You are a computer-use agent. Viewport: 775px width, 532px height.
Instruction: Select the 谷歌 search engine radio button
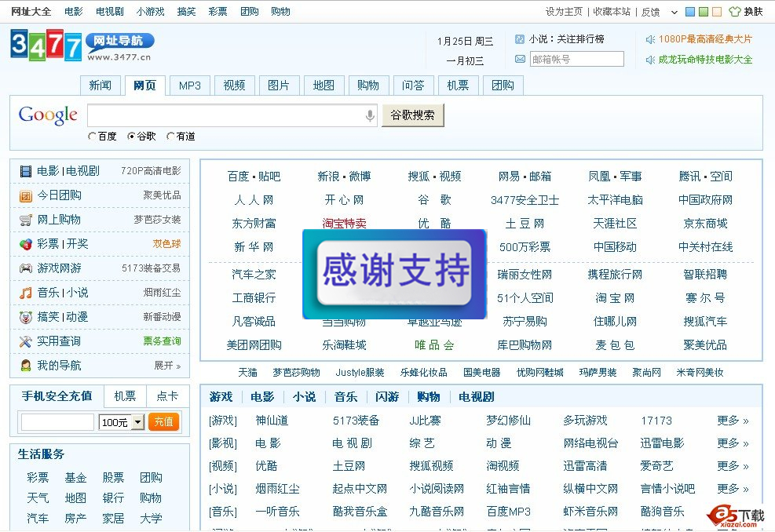131,137
